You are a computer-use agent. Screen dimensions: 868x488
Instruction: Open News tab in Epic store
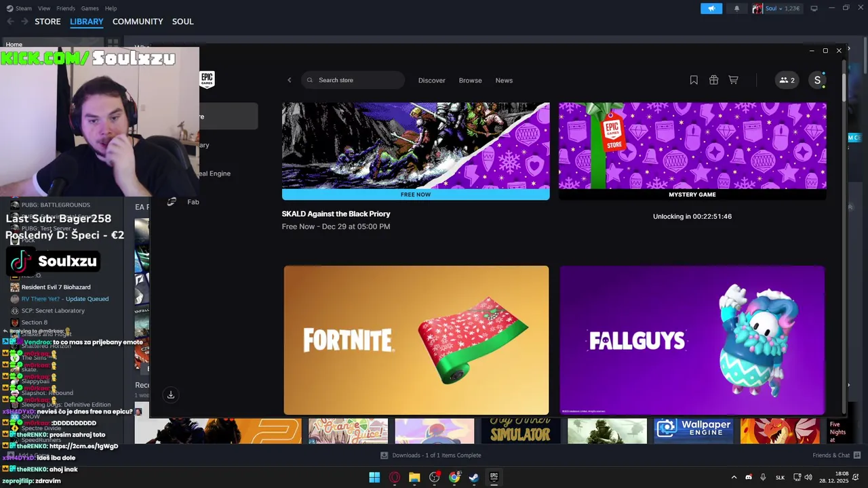[504, 80]
